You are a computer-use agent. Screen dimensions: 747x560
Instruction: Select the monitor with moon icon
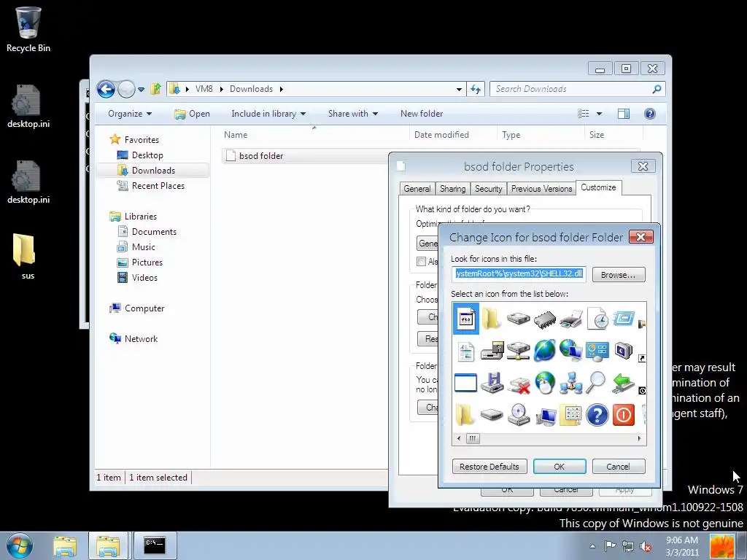click(x=624, y=351)
